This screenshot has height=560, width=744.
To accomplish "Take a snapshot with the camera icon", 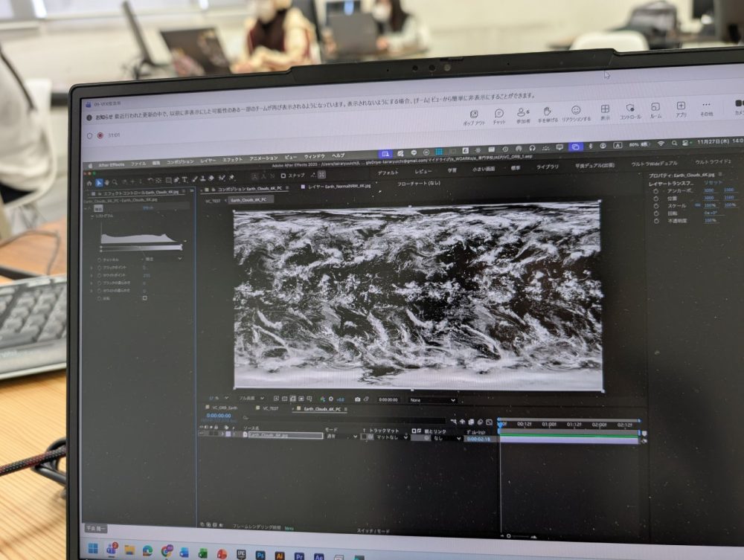I will point(358,399).
